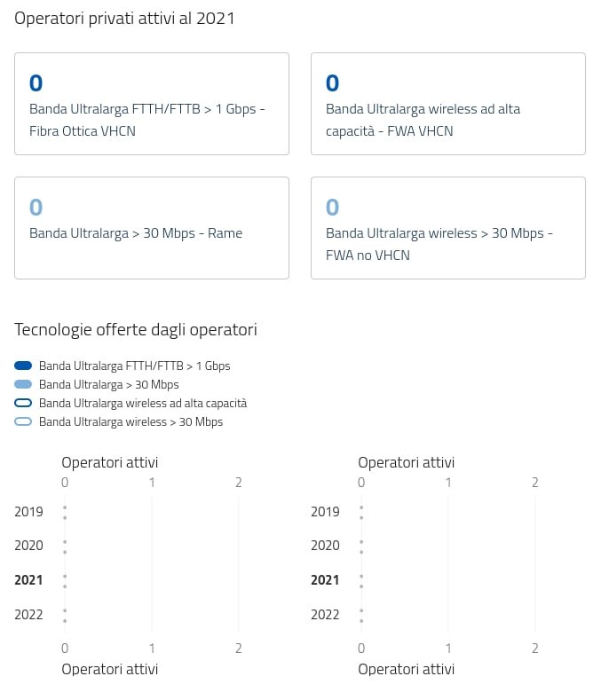Select year 2022 in the second chart
This screenshot has width=609, height=700.
pos(325,615)
